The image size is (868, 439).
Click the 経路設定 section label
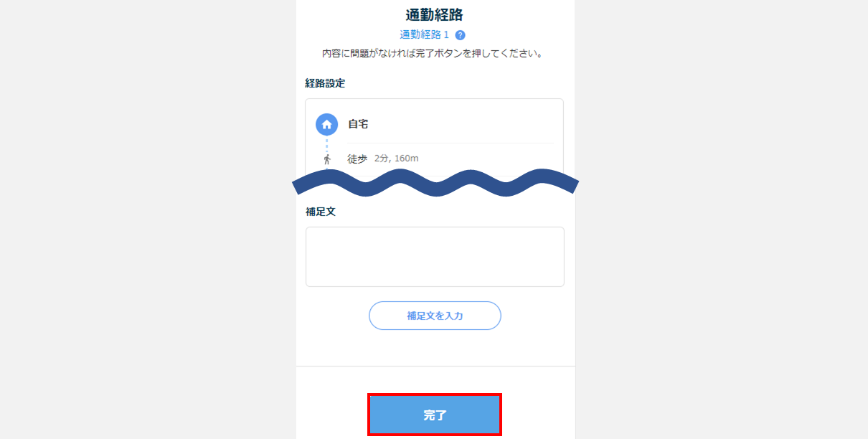(x=325, y=83)
